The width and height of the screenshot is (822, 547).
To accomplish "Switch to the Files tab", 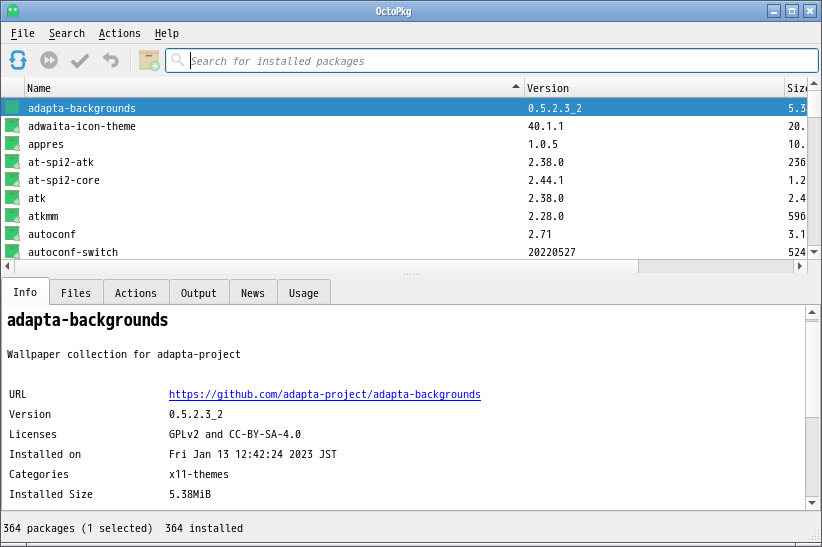I will pos(75,293).
